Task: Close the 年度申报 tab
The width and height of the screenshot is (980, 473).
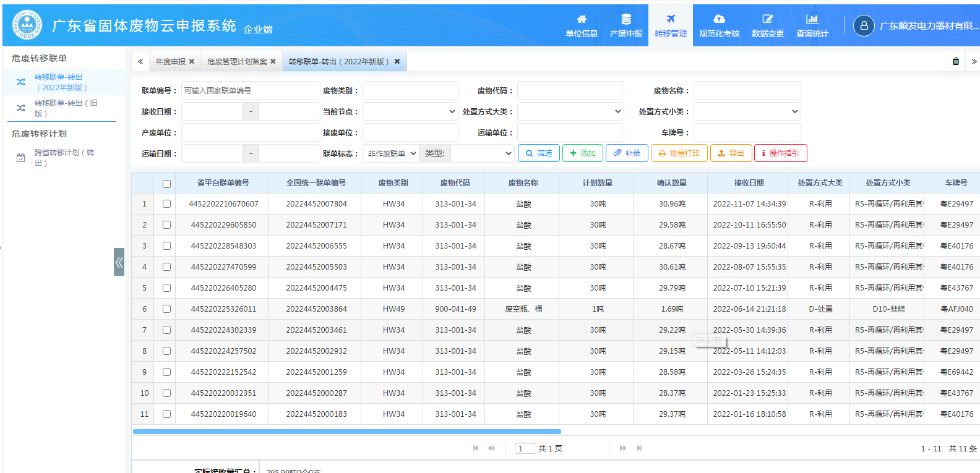Action: tap(192, 62)
